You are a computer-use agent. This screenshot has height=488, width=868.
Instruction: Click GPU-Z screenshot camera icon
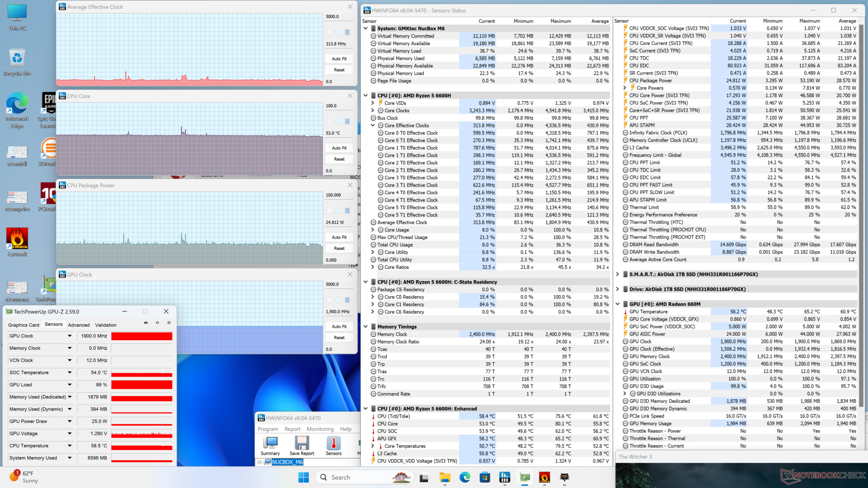click(146, 323)
